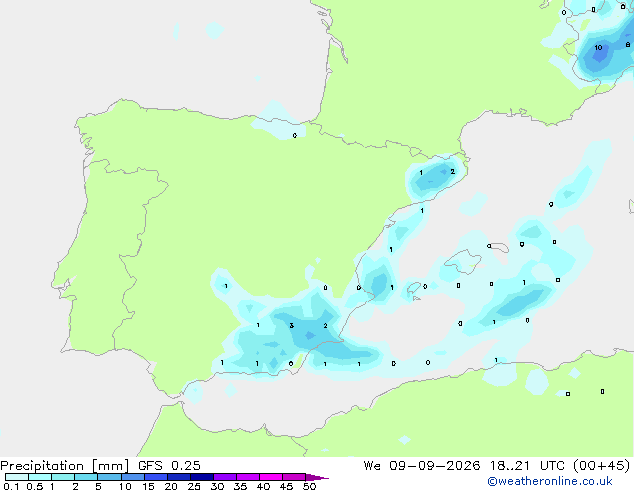Screen dimensions: 634x490
Task: Click the above-50 arrow at legend end
Action: click(317, 477)
